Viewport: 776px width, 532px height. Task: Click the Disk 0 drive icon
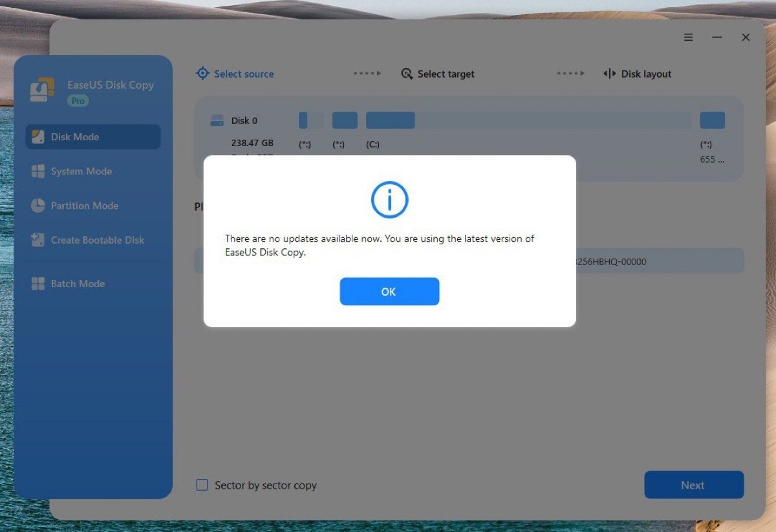[217, 121]
